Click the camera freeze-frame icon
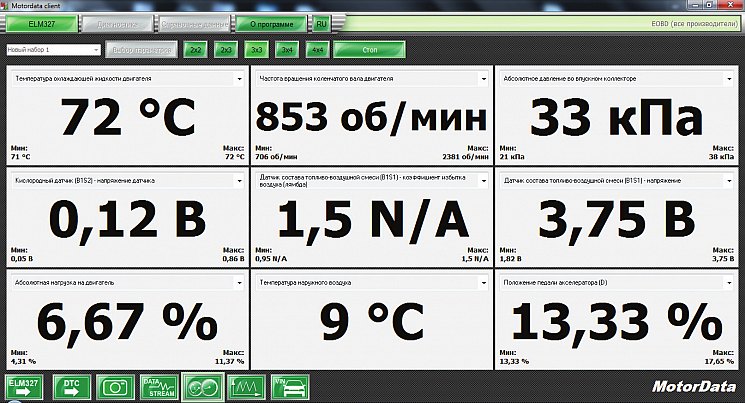This screenshot has height=403, width=745. (115, 387)
